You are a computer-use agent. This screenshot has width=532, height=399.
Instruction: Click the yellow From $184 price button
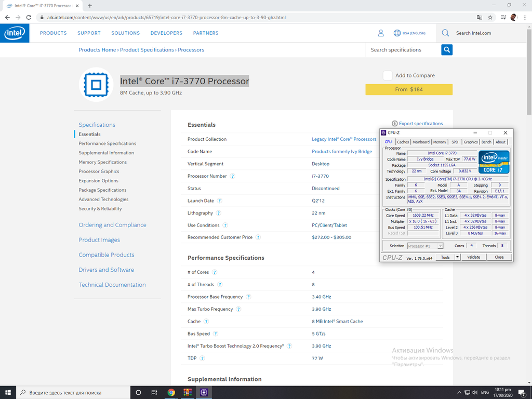pyautogui.click(x=409, y=89)
